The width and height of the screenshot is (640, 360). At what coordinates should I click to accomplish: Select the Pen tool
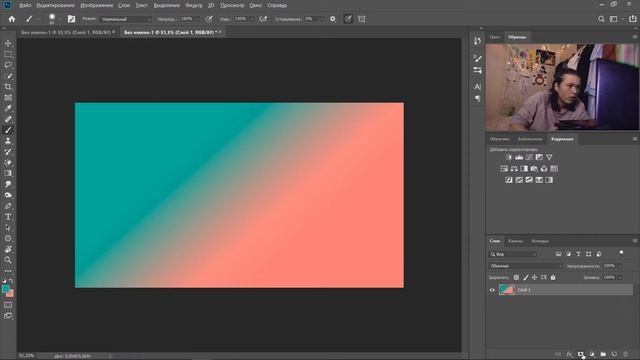pyautogui.click(x=8, y=206)
